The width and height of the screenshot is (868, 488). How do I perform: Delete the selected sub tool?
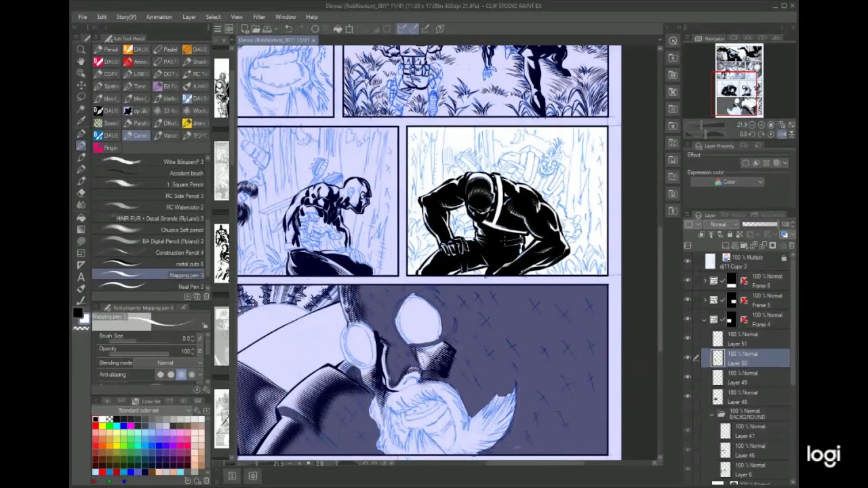pos(206,296)
